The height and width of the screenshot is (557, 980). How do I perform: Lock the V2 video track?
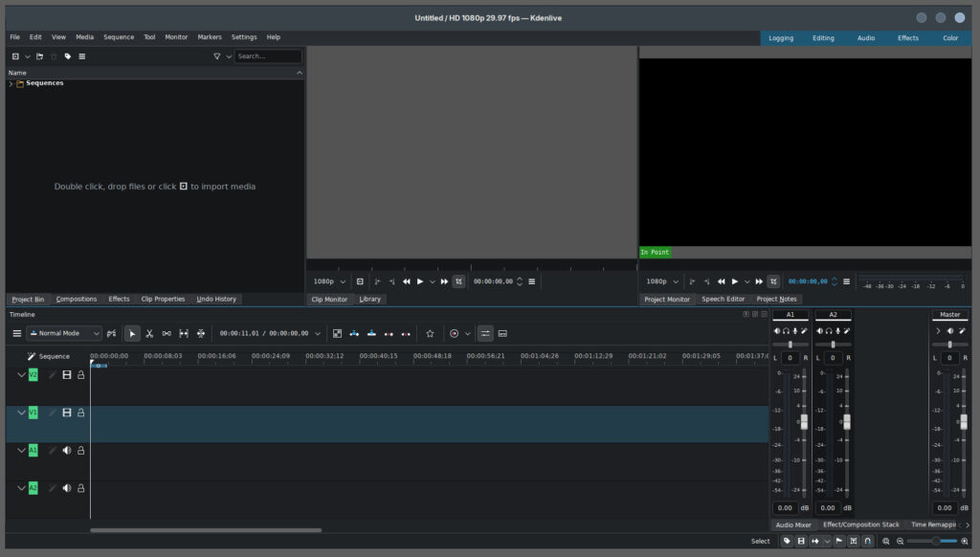tap(81, 375)
